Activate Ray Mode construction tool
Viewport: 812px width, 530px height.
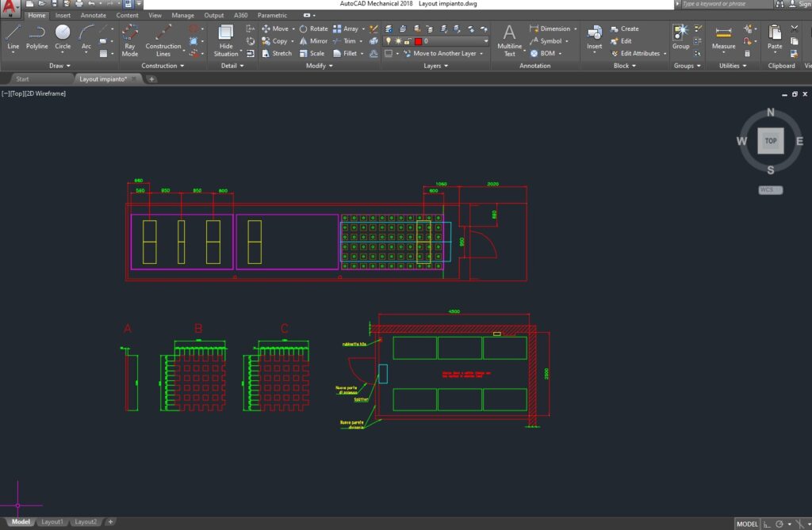(129, 40)
